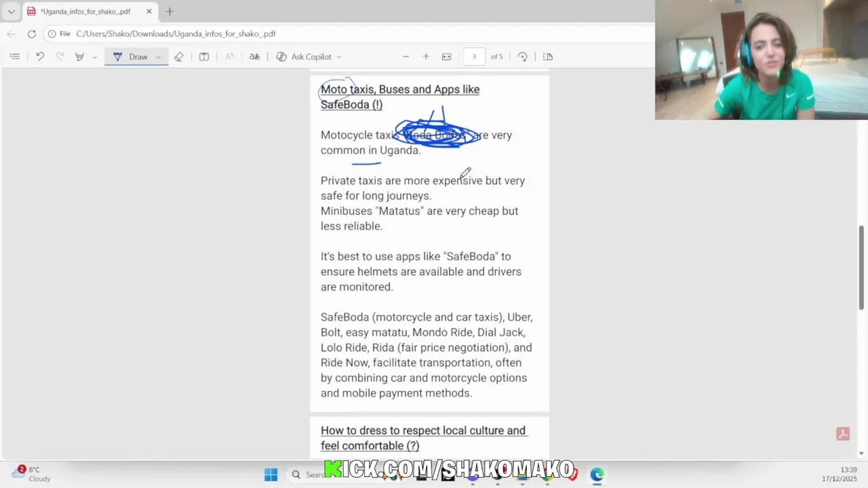Viewport: 868px width, 488px height.
Task: Click the text 'common in Uganda.'
Action: [x=370, y=150]
